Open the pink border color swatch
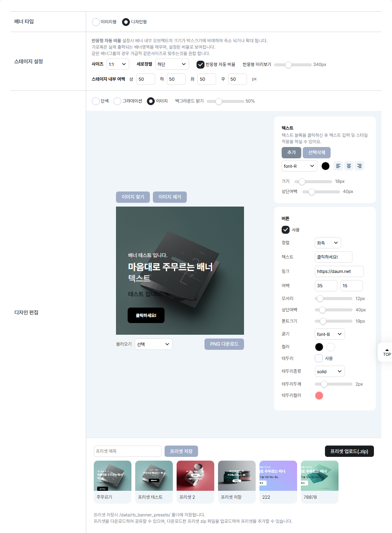 pos(319,395)
